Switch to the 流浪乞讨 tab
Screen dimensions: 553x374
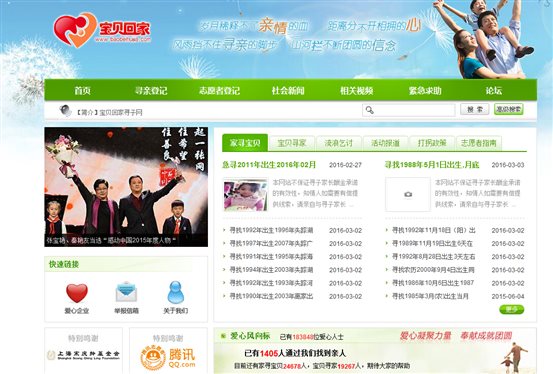(339, 143)
